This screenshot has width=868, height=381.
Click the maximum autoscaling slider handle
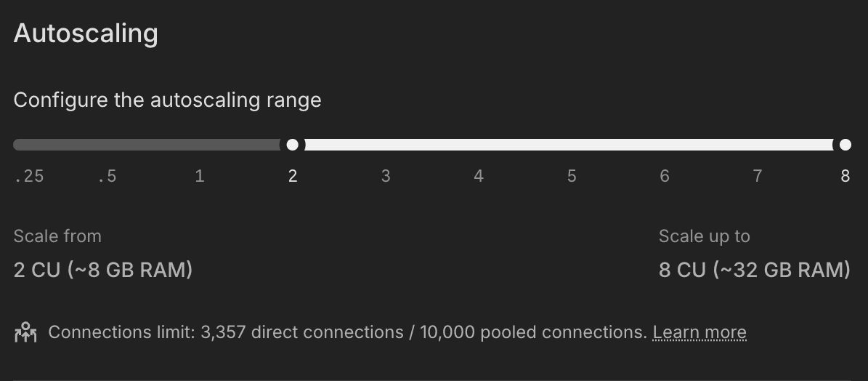pos(845,145)
